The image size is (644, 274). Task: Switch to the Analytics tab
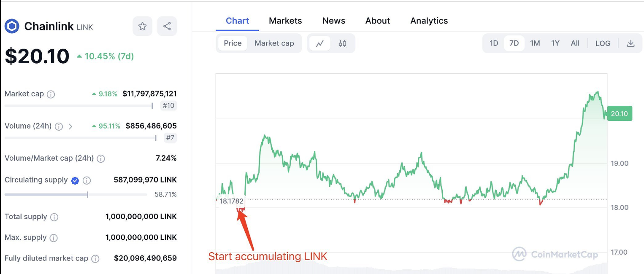429,21
